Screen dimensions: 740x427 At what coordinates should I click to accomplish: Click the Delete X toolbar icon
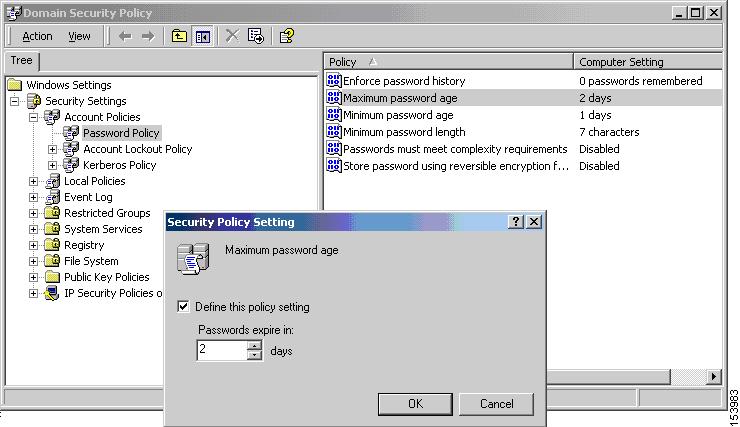tap(232, 36)
